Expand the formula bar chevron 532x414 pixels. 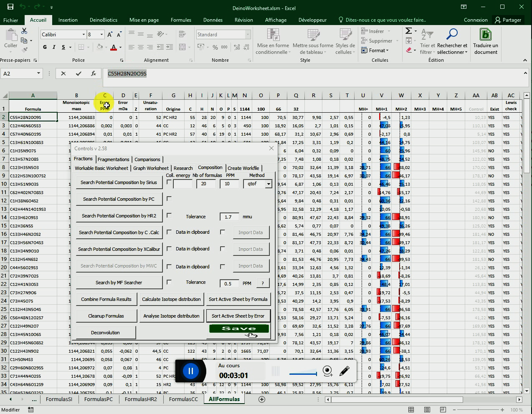coord(525,73)
